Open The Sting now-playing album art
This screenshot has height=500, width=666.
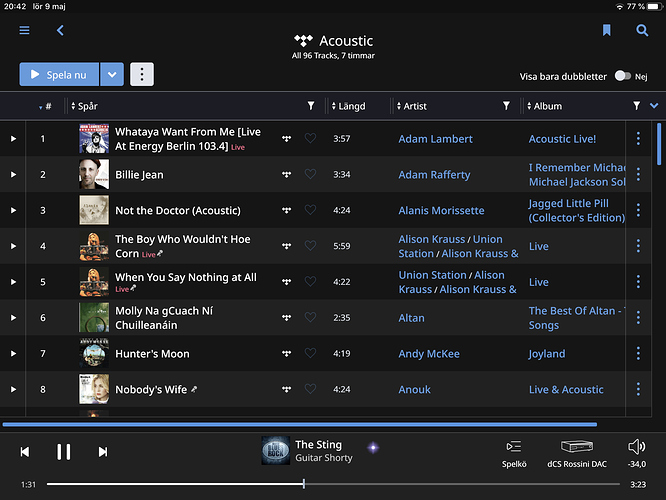click(x=276, y=450)
